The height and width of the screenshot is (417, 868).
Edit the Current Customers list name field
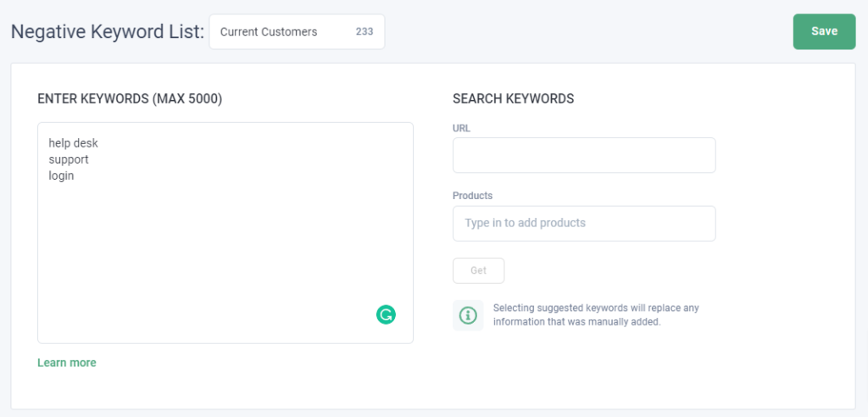tap(297, 31)
